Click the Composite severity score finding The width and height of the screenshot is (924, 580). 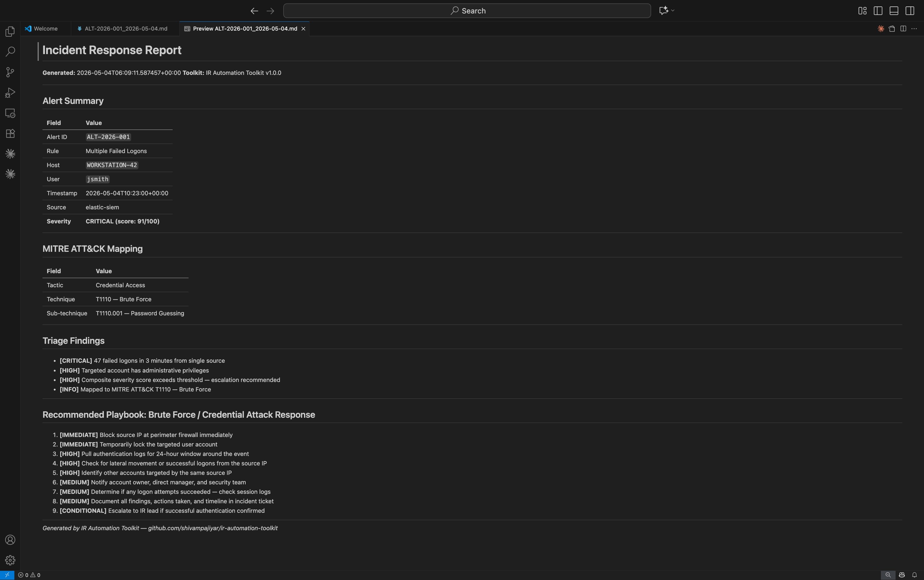coord(170,380)
